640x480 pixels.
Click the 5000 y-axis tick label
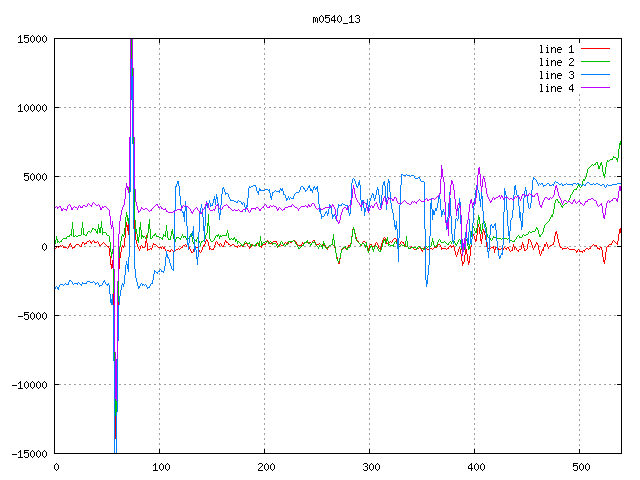coord(34,177)
